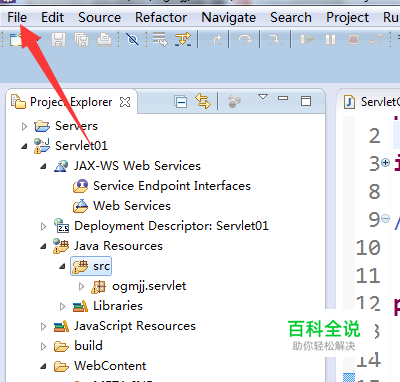Collapse Java Resources node
The image size is (400, 382).
tap(43, 246)
